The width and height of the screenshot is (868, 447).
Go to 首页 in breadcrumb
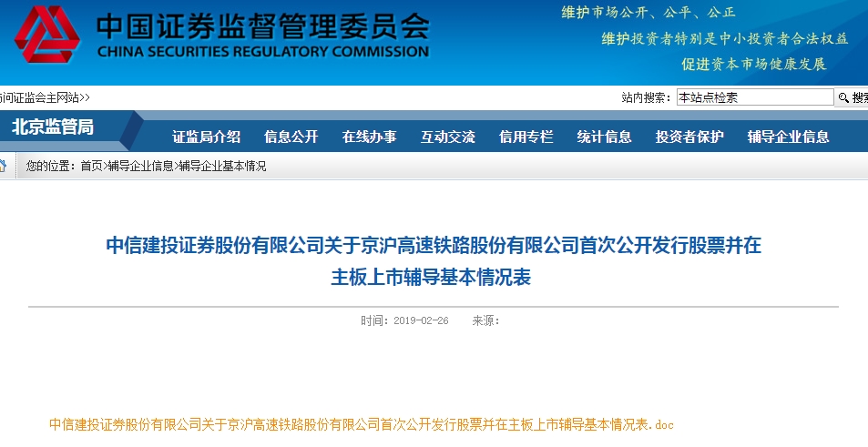[91, 166]
